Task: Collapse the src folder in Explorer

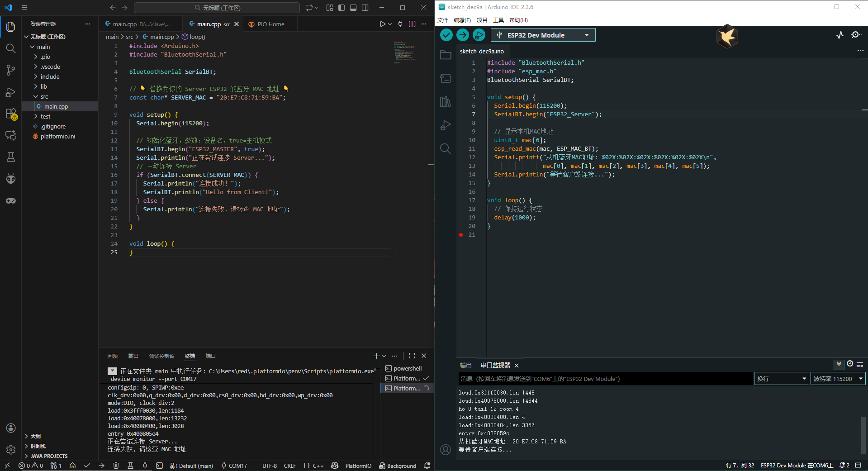Action: point(44,96)
